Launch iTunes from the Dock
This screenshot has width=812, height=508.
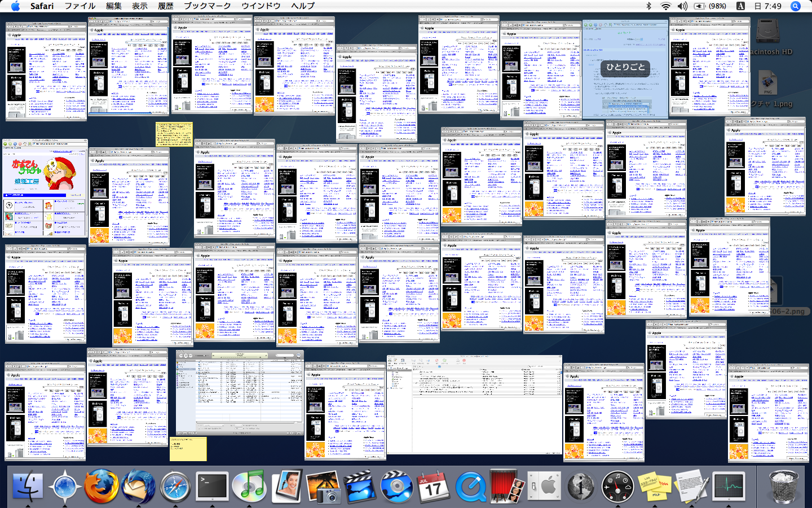click(x=249, y=485)
